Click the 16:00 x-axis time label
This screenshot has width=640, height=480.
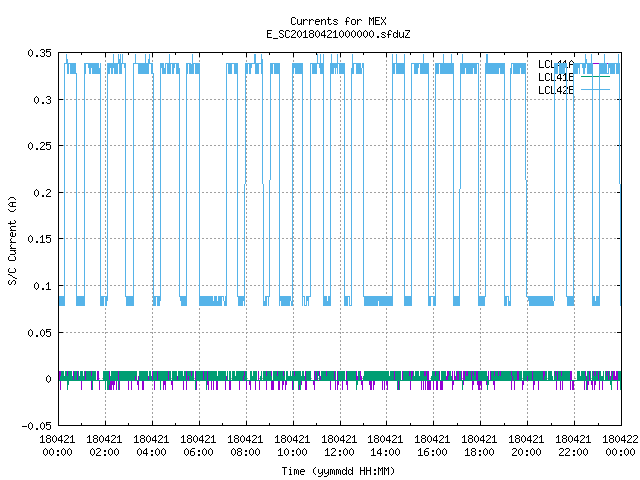(x=432, y=452)
